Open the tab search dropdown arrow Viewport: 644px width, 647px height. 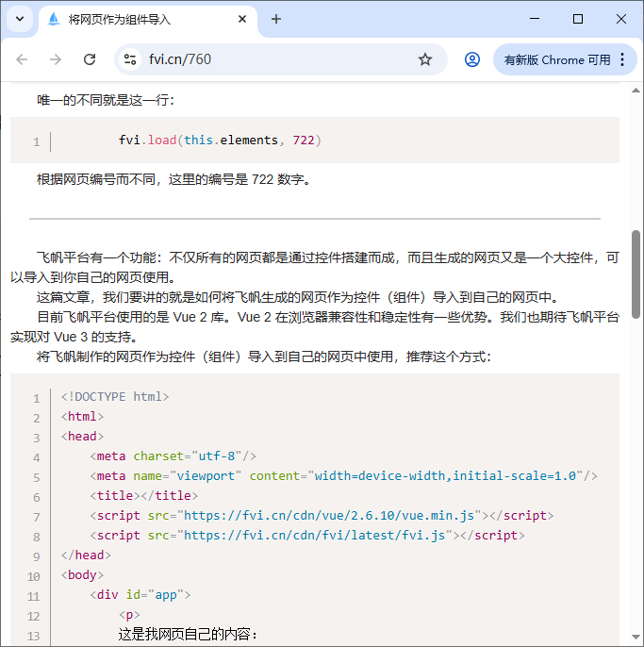point(20,19)
